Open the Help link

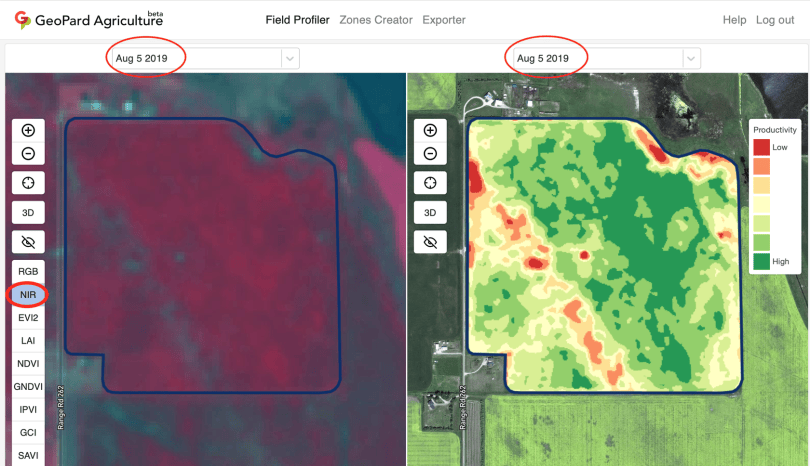[x=735, y=20]
